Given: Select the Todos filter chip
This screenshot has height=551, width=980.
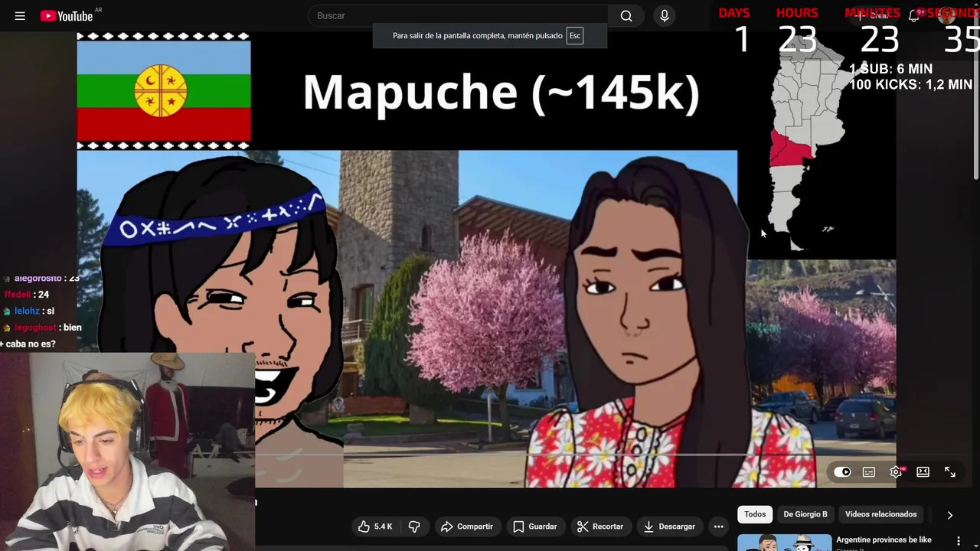Looking at the screenshot, I should point(755,514).
